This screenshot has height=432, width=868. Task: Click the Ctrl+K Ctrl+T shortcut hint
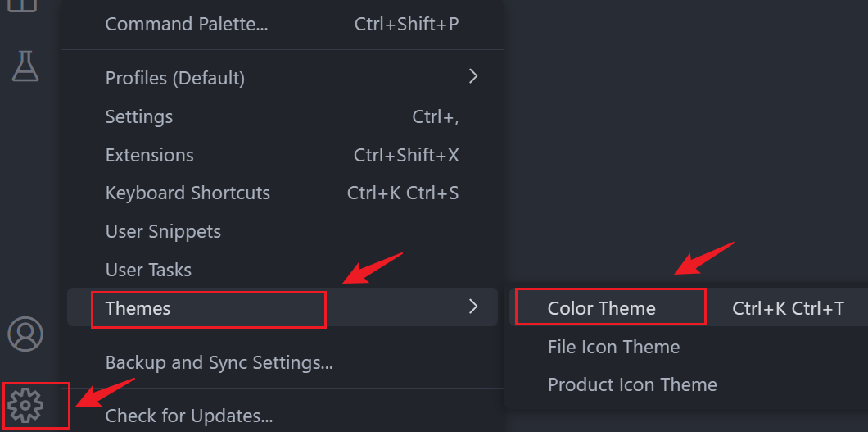tap(788, 309)
